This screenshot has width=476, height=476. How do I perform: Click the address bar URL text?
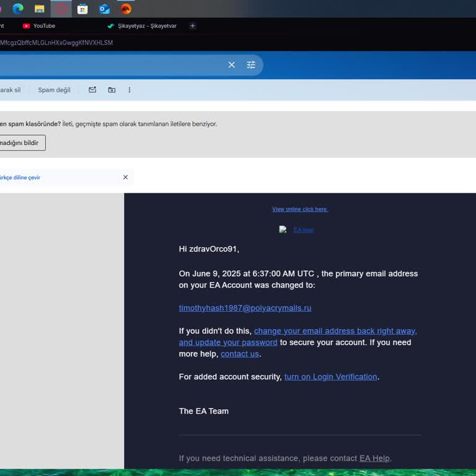56,43
